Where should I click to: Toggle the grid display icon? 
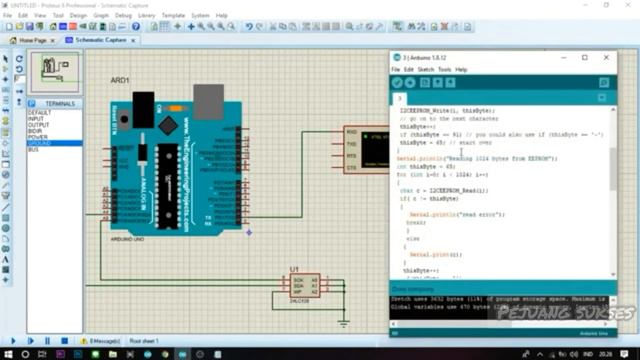164,27
